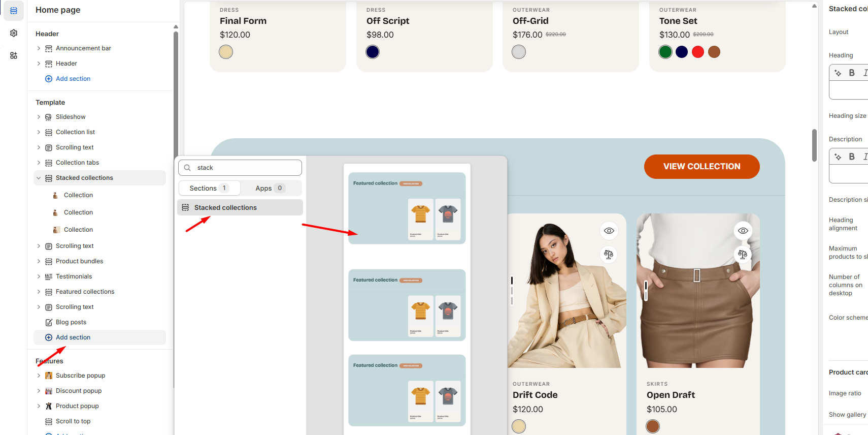This screenshot has height=435, width=868.
Task: Expand the Slideshow section
Action: click(x=39, y=117)
